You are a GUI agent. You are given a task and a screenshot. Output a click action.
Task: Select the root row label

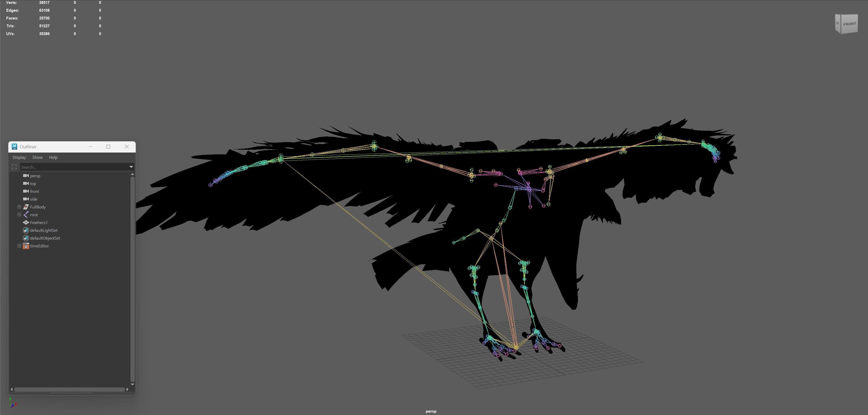click(34, 215)
